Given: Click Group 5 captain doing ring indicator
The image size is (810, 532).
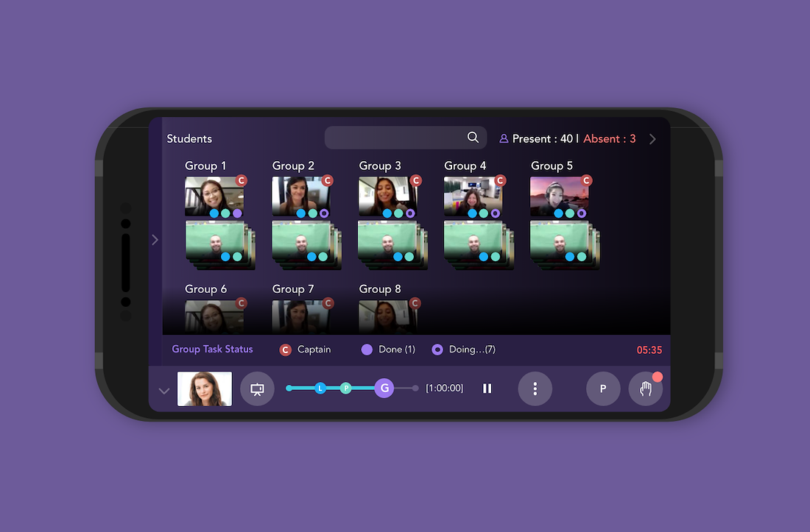Looking at the screenshot, I should click(x=582, y=213).
